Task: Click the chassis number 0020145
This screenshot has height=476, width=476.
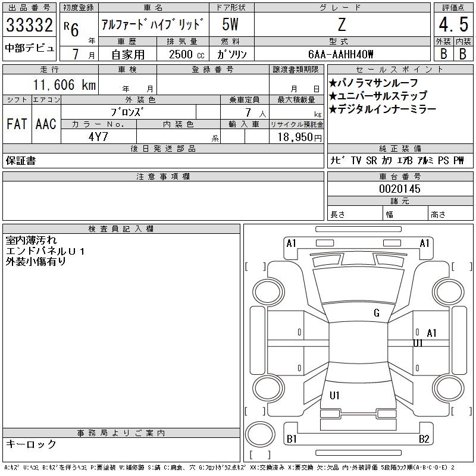Action: click(400, 189)
